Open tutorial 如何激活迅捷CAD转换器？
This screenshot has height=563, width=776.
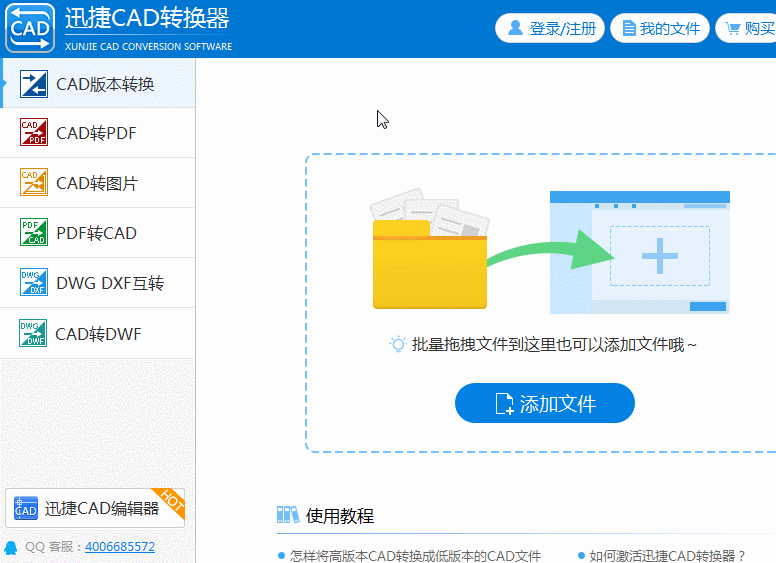(667, 556)
